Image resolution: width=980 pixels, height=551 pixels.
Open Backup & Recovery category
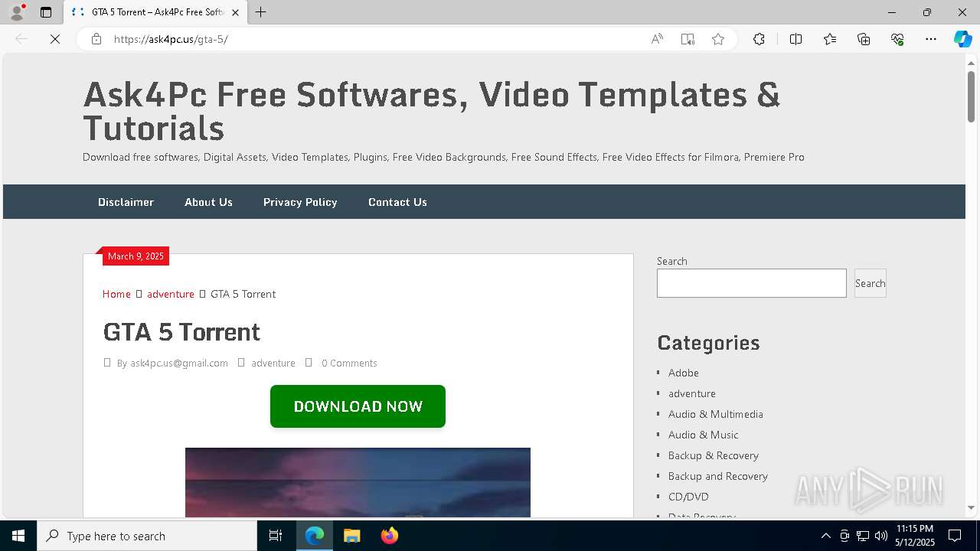click(714, 455)
